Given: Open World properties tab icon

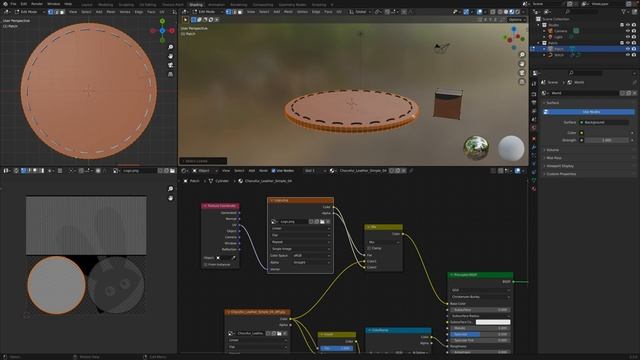Looking at the screenshot, I should 534,128.
